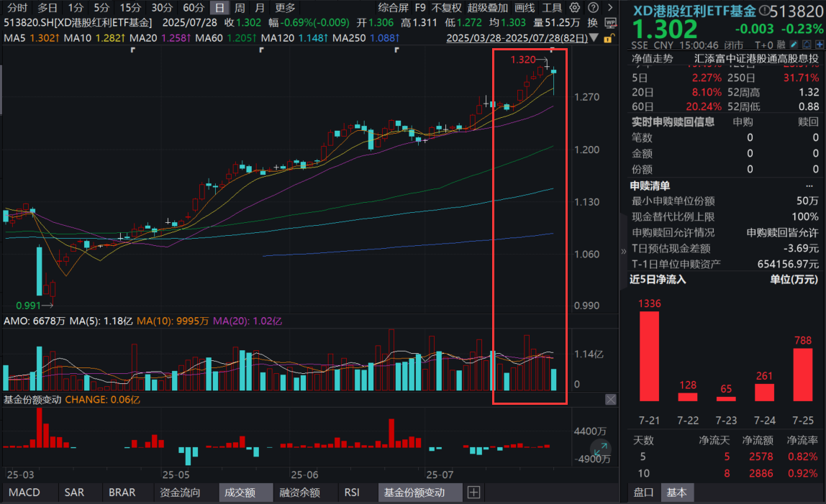Collapse the right side panel with arrow
The image size is (826, 504).
(624, 252)
